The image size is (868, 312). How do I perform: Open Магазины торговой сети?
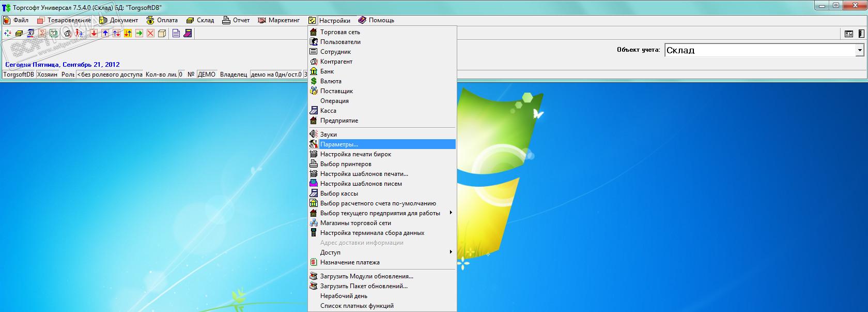coord(382,223)
